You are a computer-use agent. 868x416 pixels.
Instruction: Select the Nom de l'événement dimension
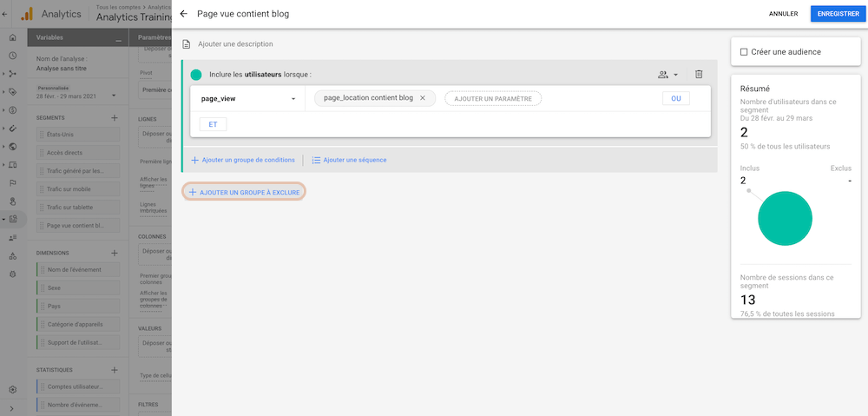coord(78,270)
